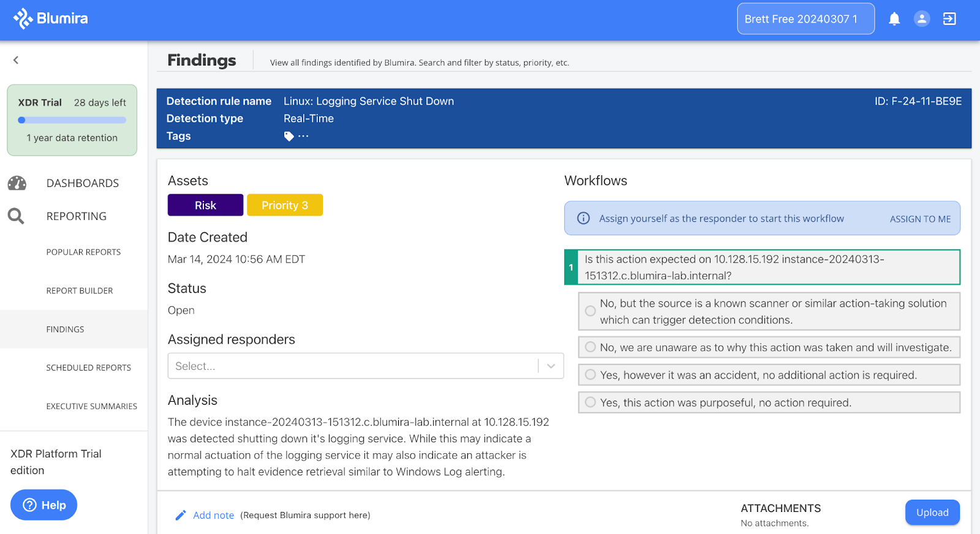The image size is (980, 534).
Task: Select Findings in the sidebar
Action: pos(73,329)
